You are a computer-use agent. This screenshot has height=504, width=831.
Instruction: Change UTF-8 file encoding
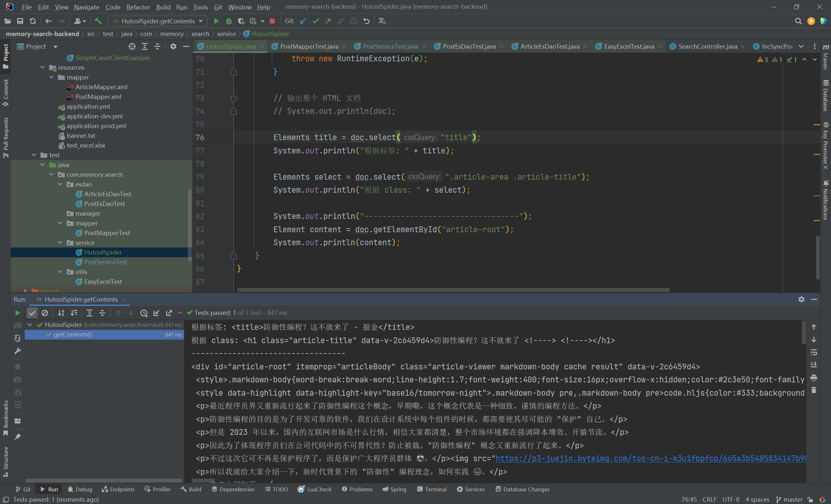(x=730, y=499)
